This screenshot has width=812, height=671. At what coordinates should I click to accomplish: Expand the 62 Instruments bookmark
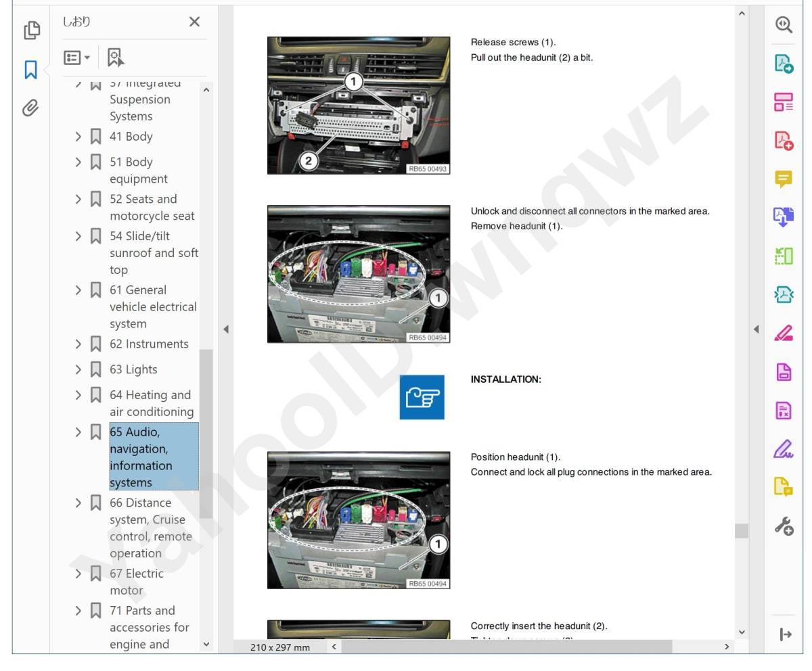(78, 344)
